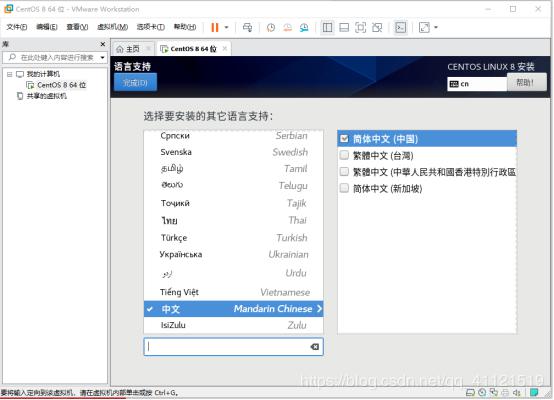The image size is (554, 400).
Task: Take a snapshot of the virtual machine
Action: (x=271, y=27)
